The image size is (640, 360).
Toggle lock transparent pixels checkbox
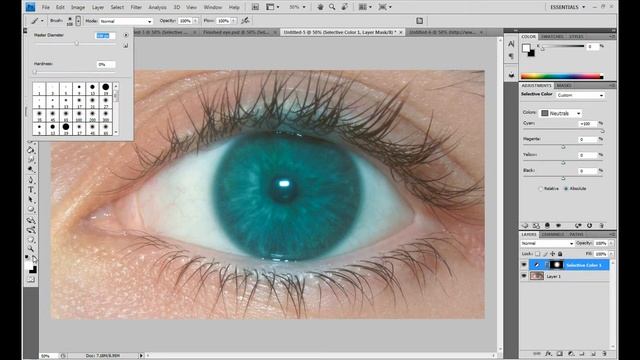tap(538, 253)
